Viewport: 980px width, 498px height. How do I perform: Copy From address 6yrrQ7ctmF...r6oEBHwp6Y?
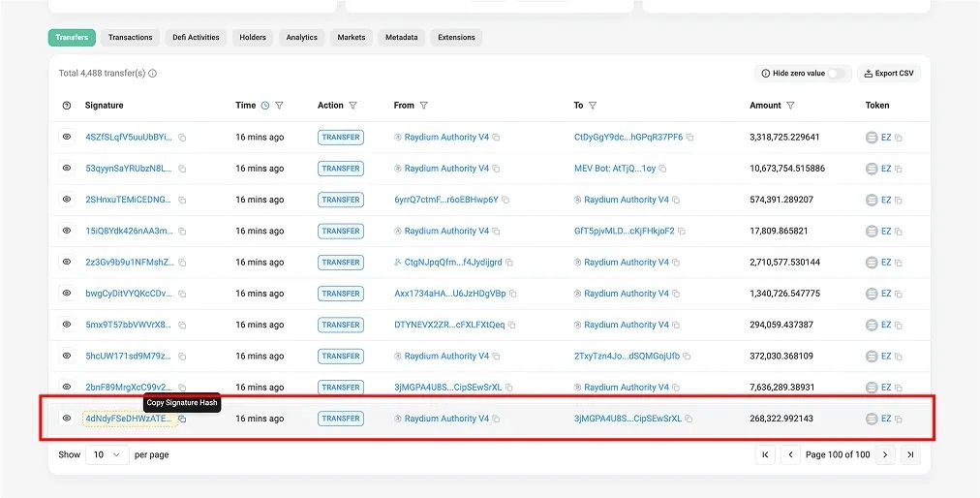point(505,201)
